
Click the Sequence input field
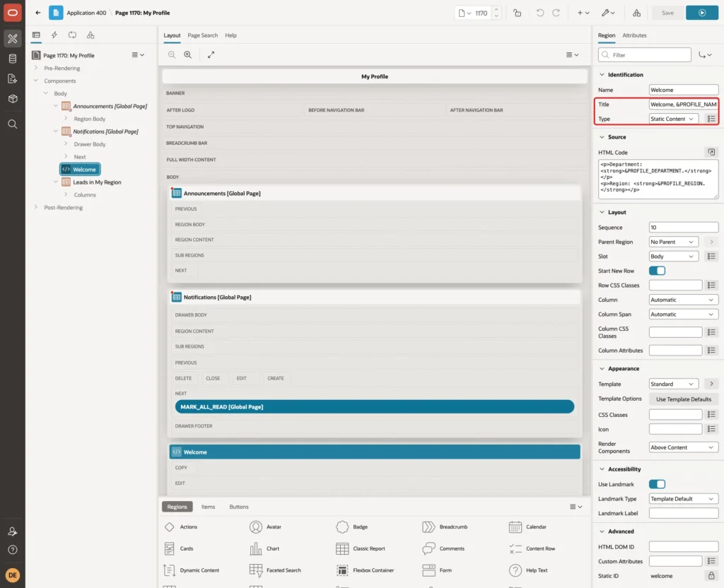[x=684, y=228]
